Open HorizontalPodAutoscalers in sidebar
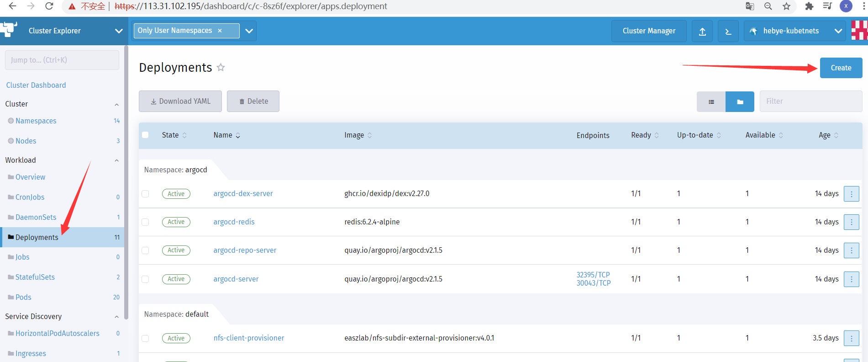The image size is (868, 362). (x=58, y=333)
